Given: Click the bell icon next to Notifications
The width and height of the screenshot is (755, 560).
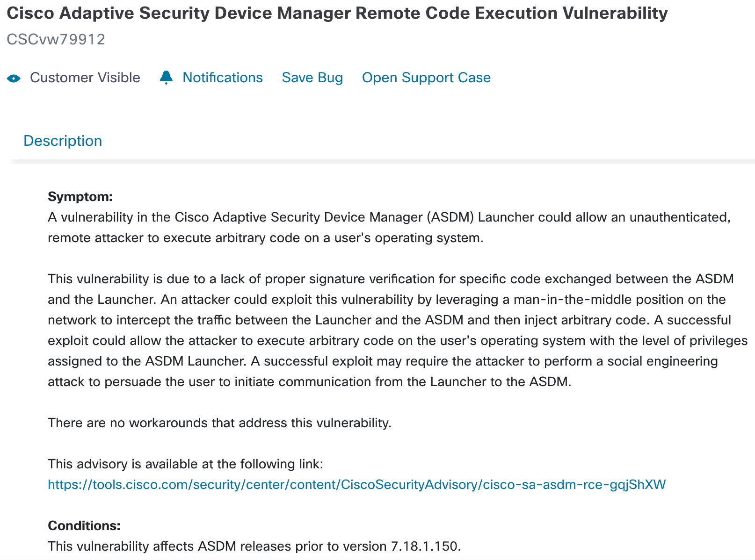Looking at the screenshot, I should point(166,78).
